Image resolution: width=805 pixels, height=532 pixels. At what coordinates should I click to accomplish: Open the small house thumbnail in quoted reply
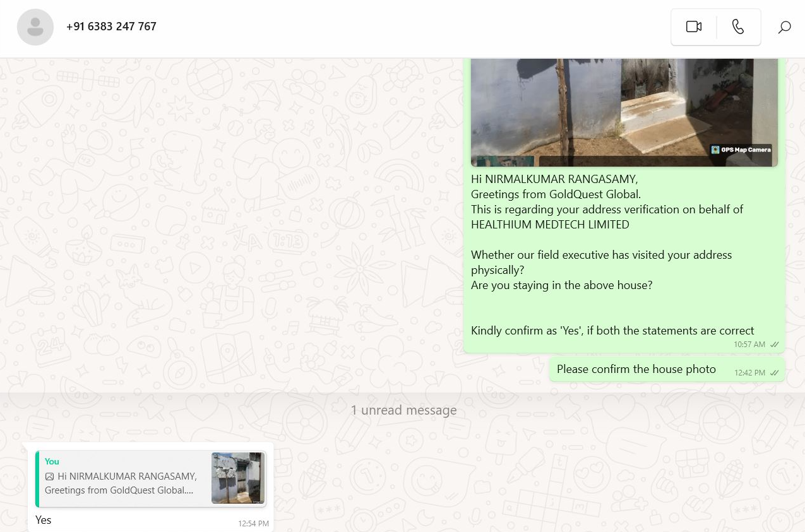[x=238, y=478]
